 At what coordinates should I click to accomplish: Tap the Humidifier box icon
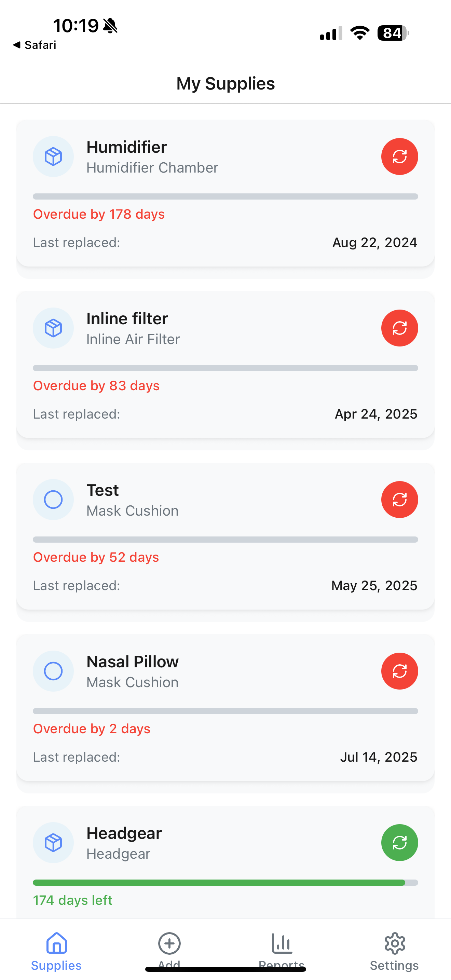(x=53, y=156)
